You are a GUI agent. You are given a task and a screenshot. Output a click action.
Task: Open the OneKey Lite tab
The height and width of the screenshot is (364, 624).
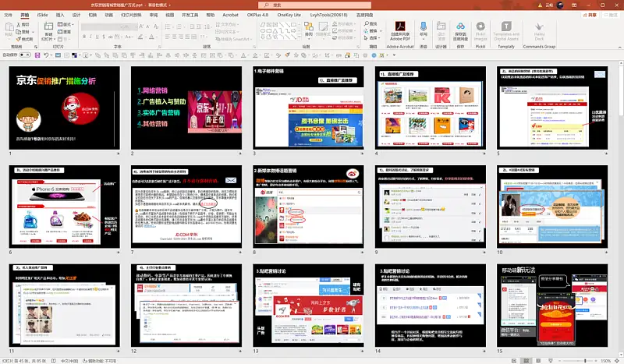tap(289, 15)
